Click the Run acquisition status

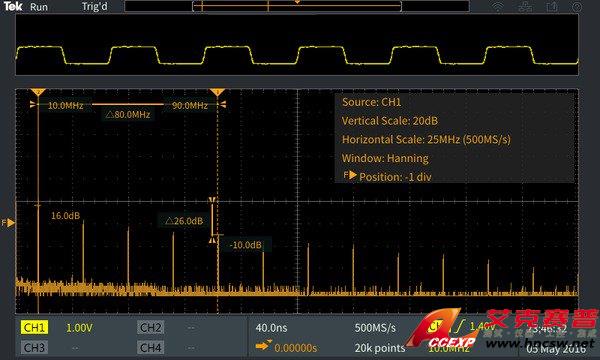[39, 7]
